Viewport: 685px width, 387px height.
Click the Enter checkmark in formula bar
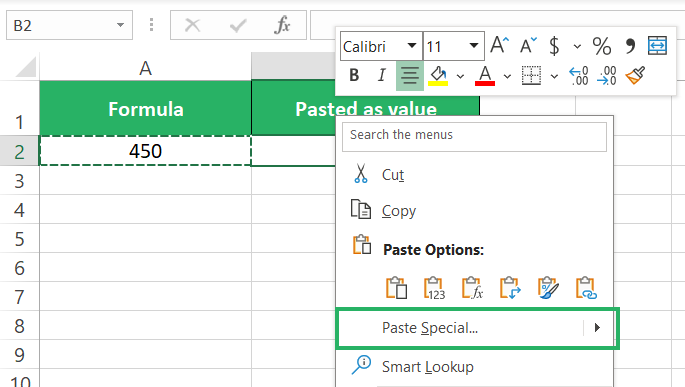click(238, 25)
